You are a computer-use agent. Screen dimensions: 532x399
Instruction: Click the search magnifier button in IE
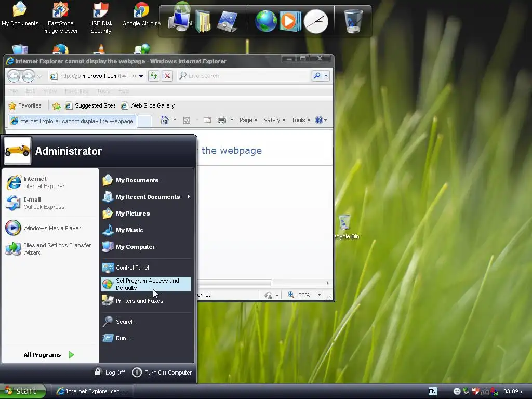317,76
